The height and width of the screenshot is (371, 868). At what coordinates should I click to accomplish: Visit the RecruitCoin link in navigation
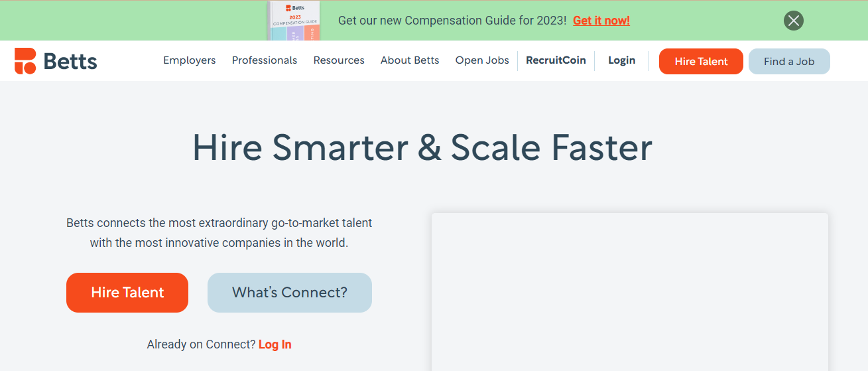point(556,60)
